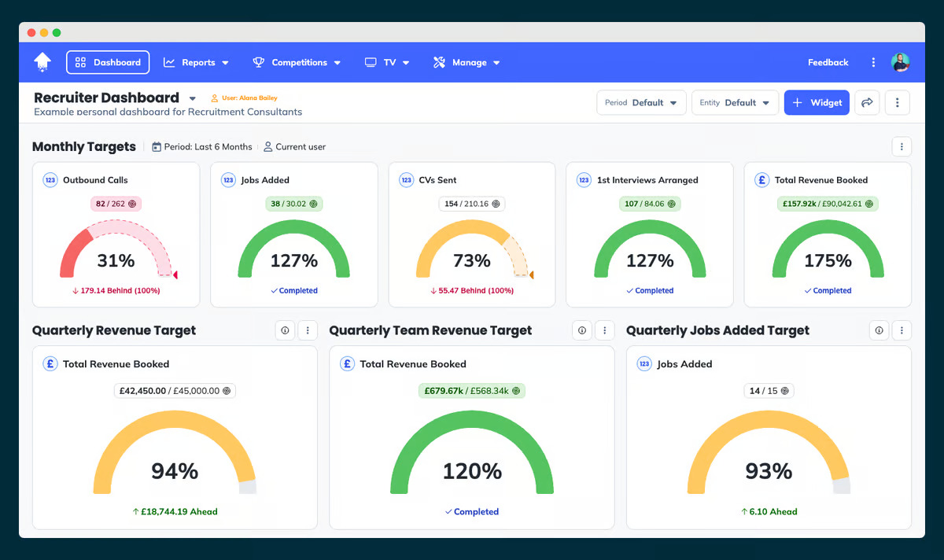Click the 14 / 15 target badge
Image resolution: width=944 pixels, height=560 pixels.
click(x=769, y=390)
